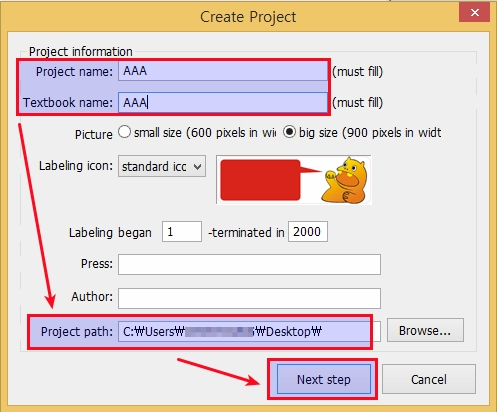Click the Create Project title bar
Screen dimensions: 497x412
248,17
